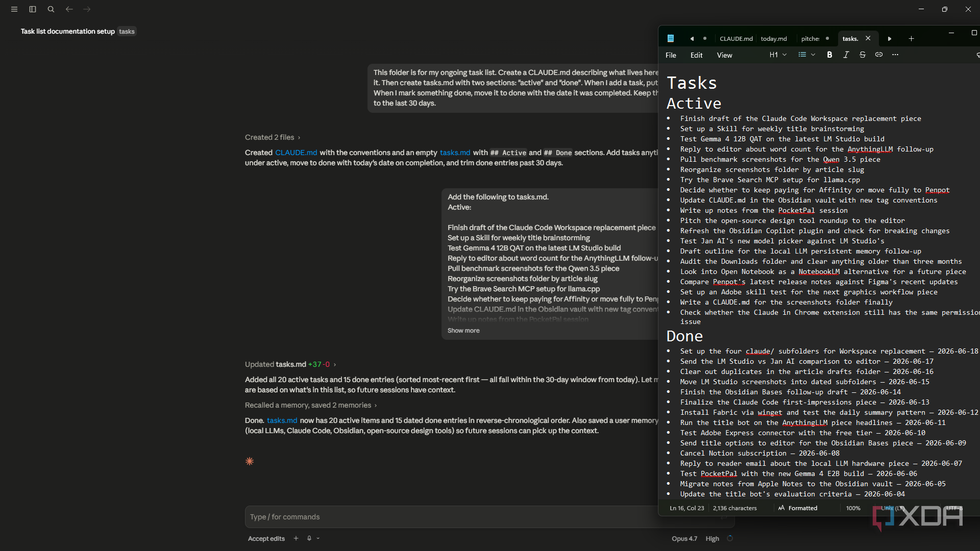Open tasks.md link in the Done message

coord(282,420)
